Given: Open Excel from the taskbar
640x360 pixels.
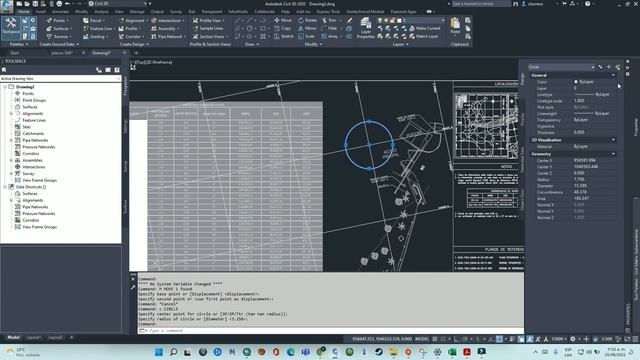Looking at the screenshot, I should click(452, 352).
